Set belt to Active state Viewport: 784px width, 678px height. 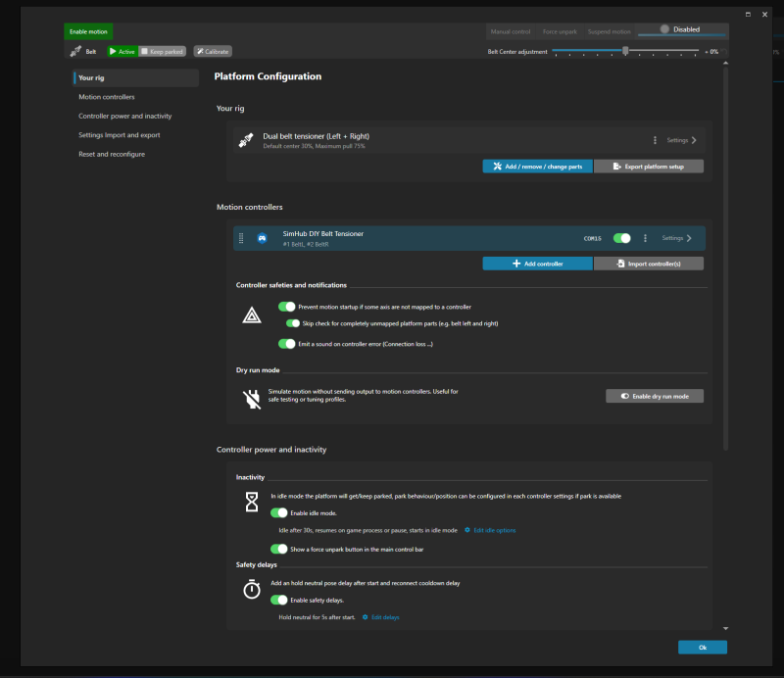click(122, 51)
